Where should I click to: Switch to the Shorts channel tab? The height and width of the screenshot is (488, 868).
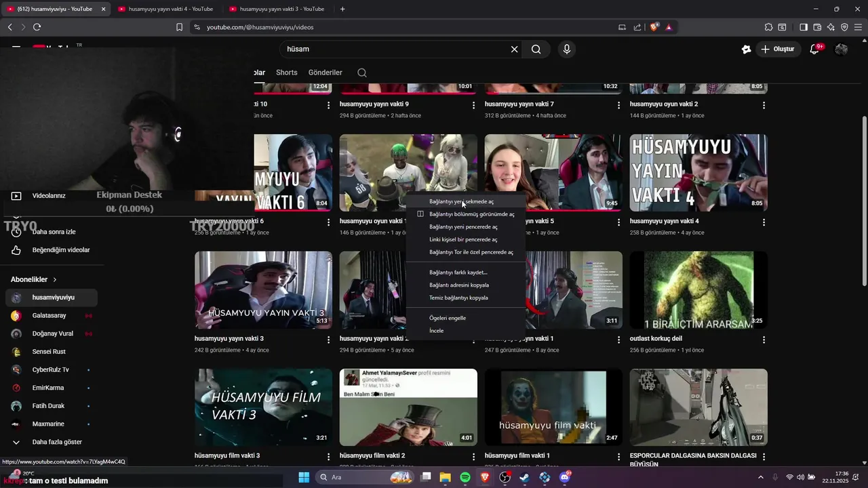click(286, 73)
